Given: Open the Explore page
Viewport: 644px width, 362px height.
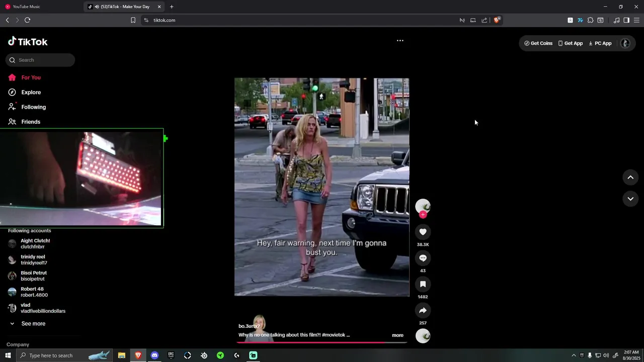Looking at the screenshot, I should [x=31, y=92].
